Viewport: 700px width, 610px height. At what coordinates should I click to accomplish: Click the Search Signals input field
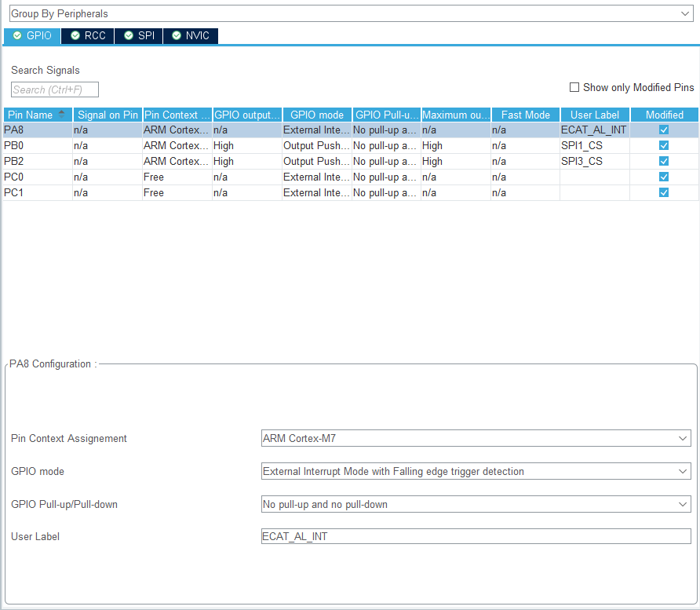tap(54, 89)
